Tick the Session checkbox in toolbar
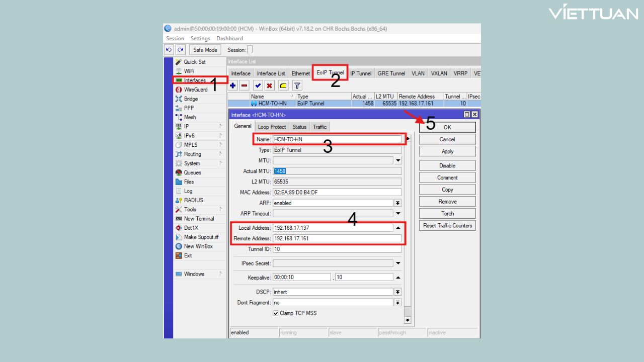 coord(250,50)
